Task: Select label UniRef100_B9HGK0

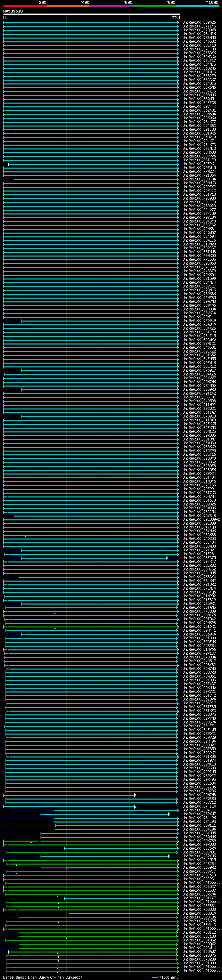Action: [x=199, y=57]
